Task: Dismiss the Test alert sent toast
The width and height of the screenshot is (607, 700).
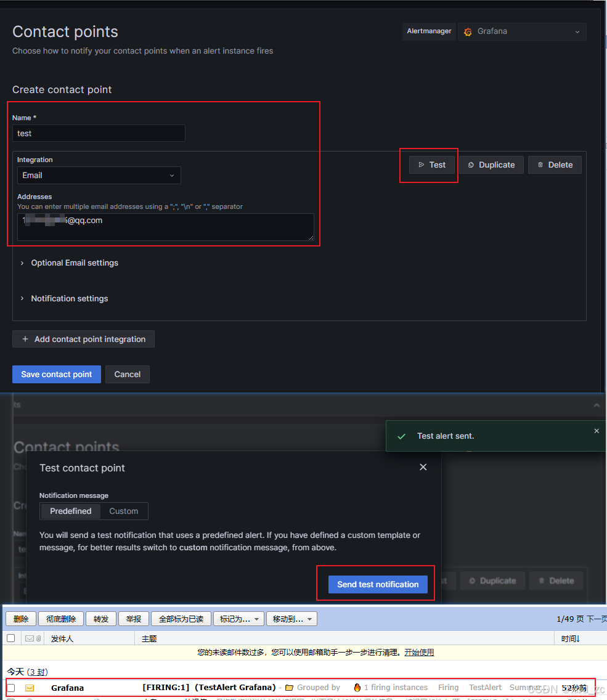Action: pos(597,431)
